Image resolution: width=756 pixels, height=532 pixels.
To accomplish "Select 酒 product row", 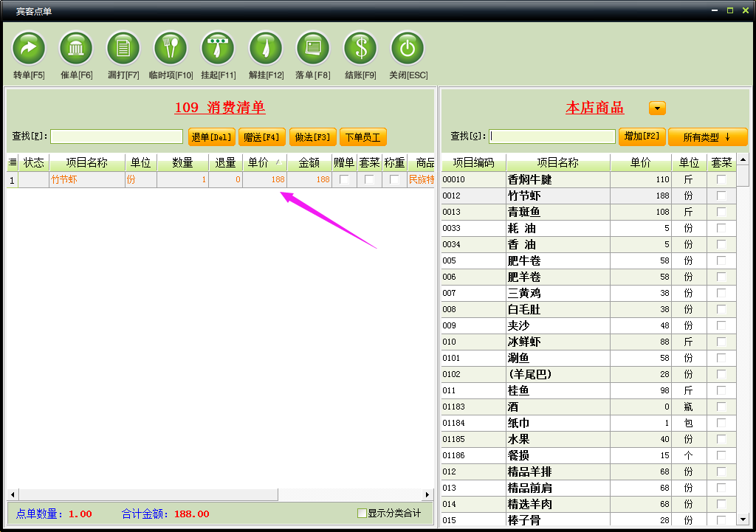I will 588,407.
